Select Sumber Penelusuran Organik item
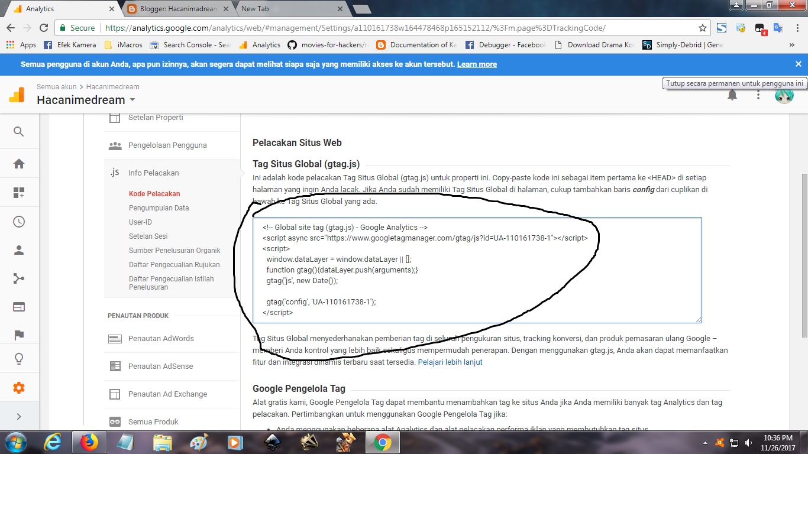This screenshot has height=532, width=808. [x=174, y=251]
